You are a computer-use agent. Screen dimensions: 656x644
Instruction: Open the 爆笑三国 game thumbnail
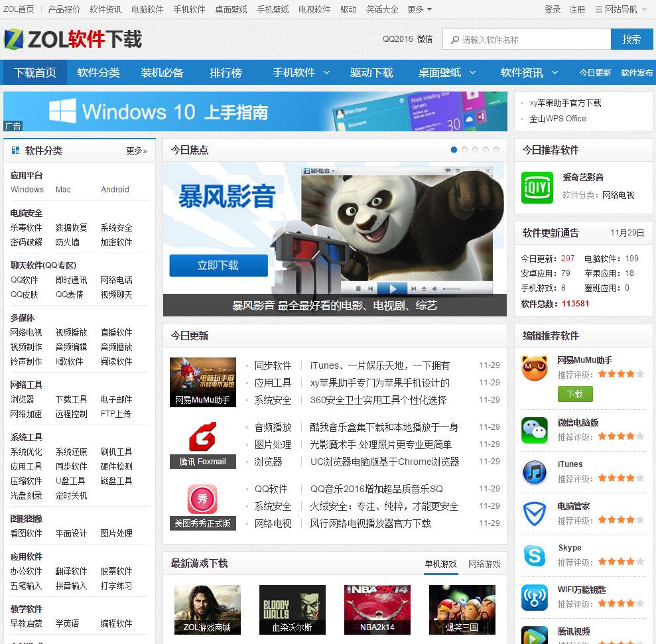pos(462,610)
